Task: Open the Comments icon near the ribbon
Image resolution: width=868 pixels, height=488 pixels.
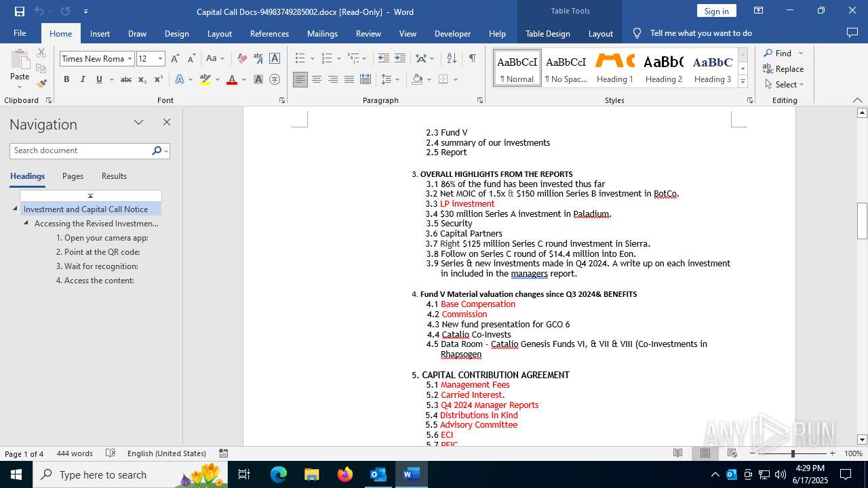Action: (x=852, y=33)
